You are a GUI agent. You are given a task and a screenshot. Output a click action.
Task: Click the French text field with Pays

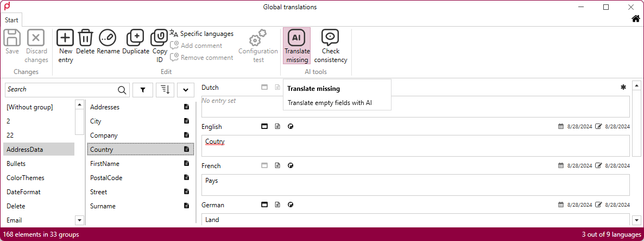click(415, 185)
